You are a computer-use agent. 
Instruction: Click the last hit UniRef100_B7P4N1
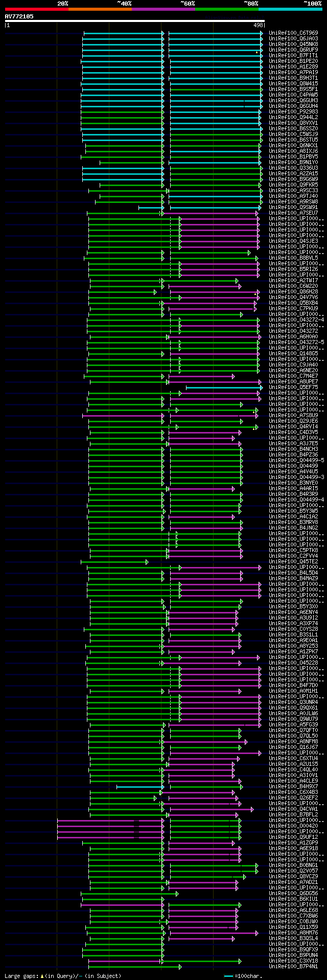tap(293, 966)
